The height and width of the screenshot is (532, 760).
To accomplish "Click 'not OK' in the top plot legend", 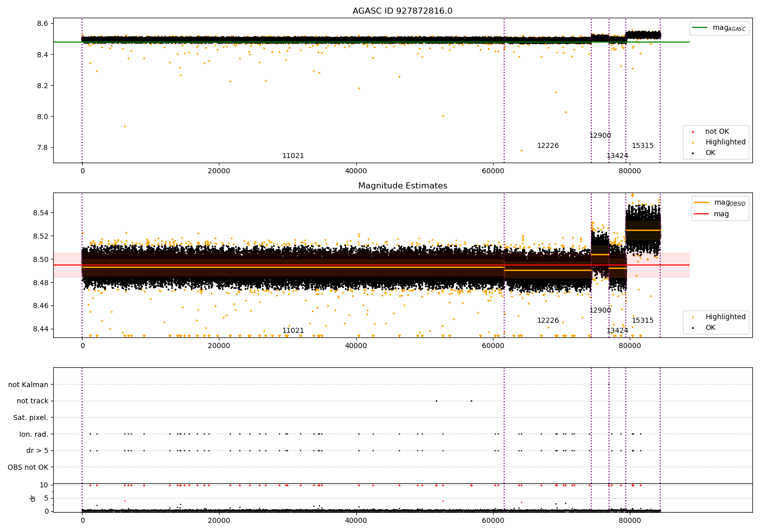I will click(717, 132).
